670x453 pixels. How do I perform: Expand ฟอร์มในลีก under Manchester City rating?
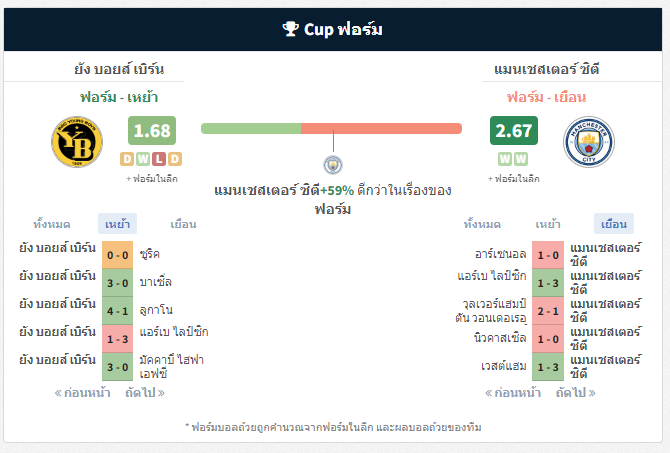click(x=514, y=179)
